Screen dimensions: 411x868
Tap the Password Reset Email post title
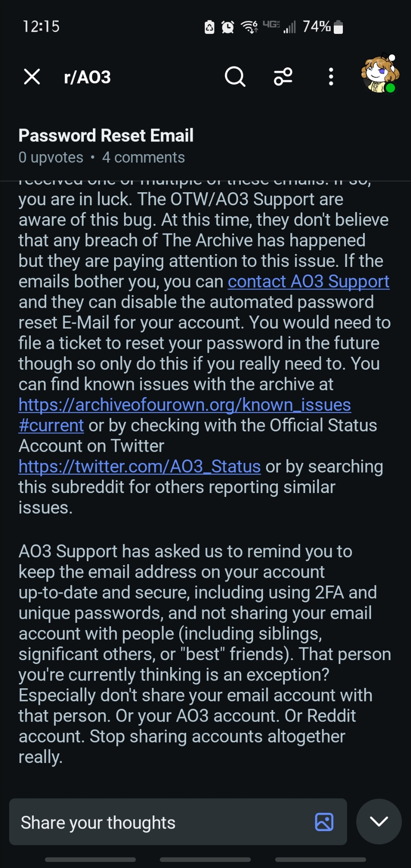coord(106,135)
